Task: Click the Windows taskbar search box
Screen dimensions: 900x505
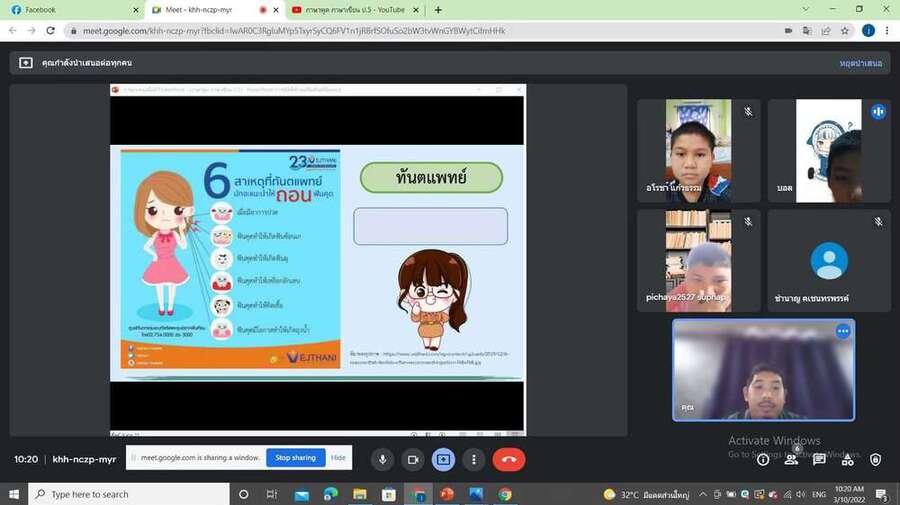Action: pyautogui.click(x=130, y=494)
